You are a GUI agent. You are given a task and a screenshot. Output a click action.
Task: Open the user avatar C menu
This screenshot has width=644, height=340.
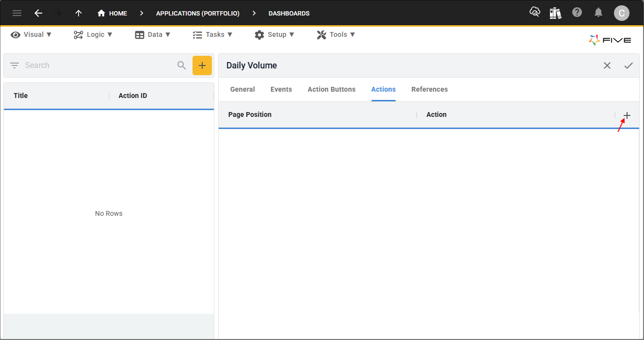(x=622, y=13)
